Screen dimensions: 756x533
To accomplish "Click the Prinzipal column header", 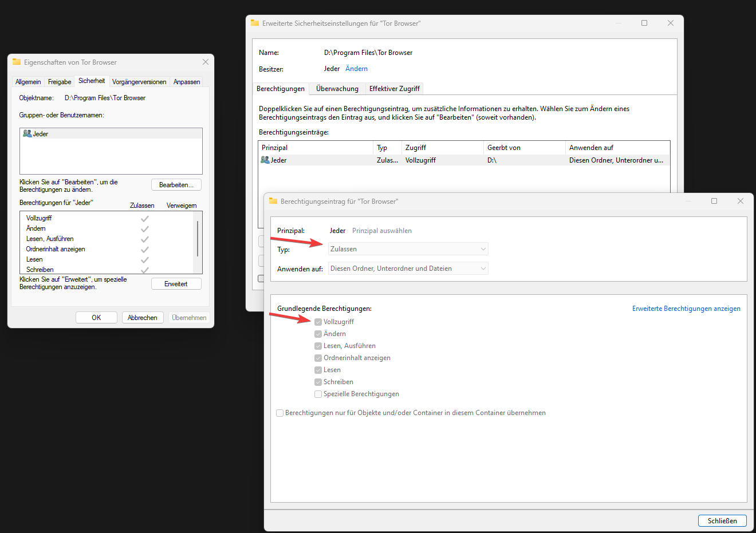I will tap(316, 148).
